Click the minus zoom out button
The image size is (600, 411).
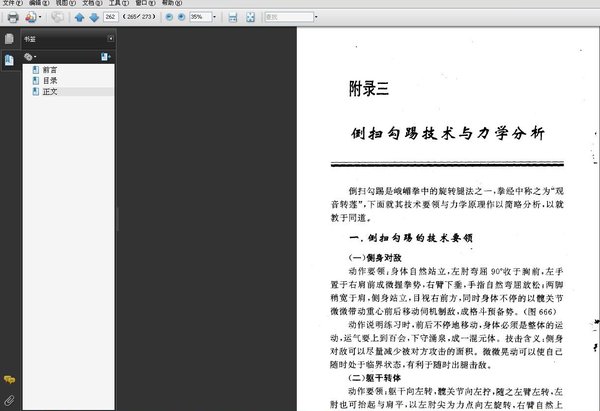click(169, 17)
